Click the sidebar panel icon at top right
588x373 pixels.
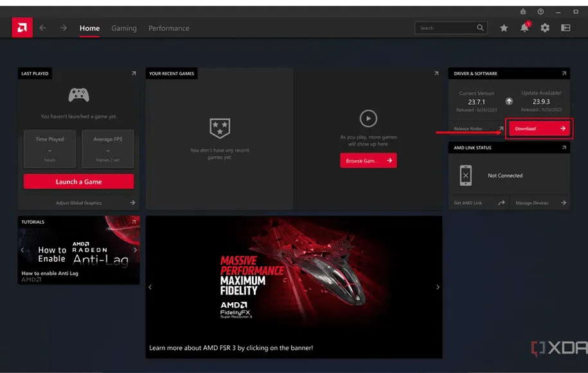point(566,28)
